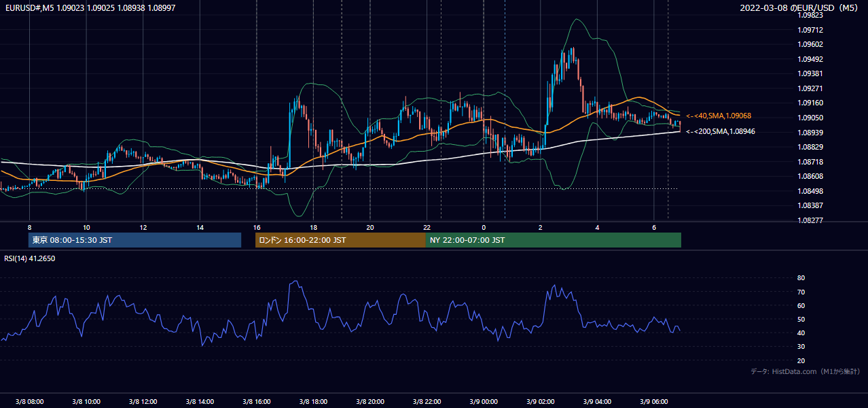Viewport: 868px width, 408px height.
Task: Click bottom time label 3/9 02:00
Action: pos(540,402)
